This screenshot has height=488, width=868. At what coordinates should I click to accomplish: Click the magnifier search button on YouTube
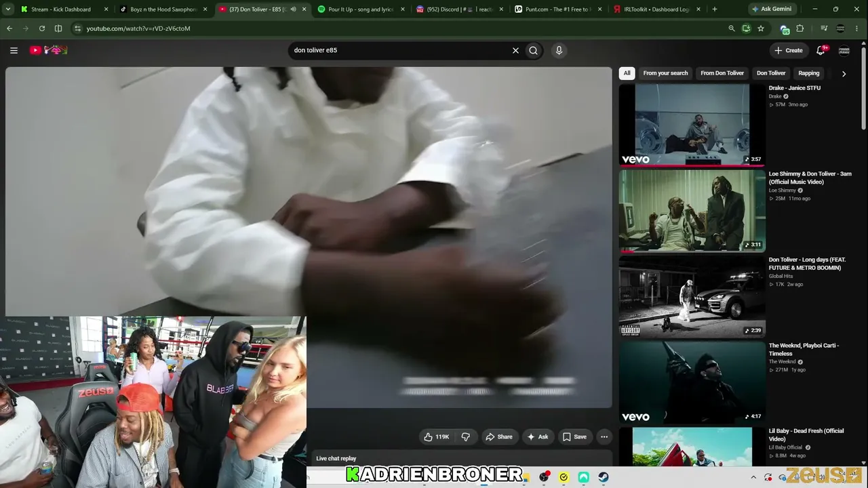coord(534,50)
